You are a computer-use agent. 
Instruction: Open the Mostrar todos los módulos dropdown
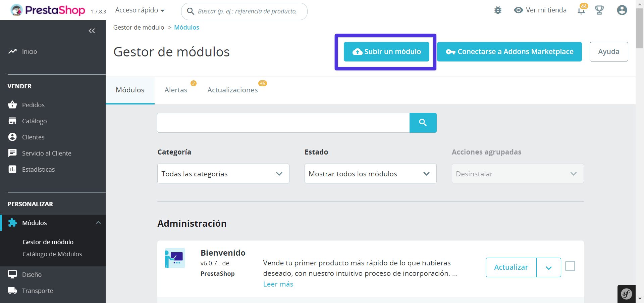(371, 174)
